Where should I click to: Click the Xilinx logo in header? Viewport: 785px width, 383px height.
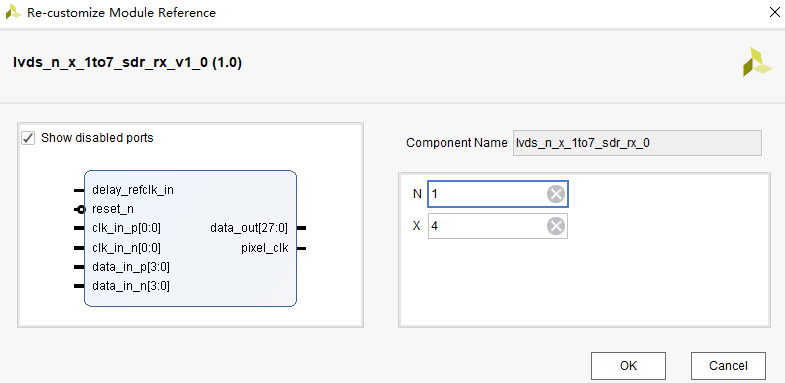point(757,62)
